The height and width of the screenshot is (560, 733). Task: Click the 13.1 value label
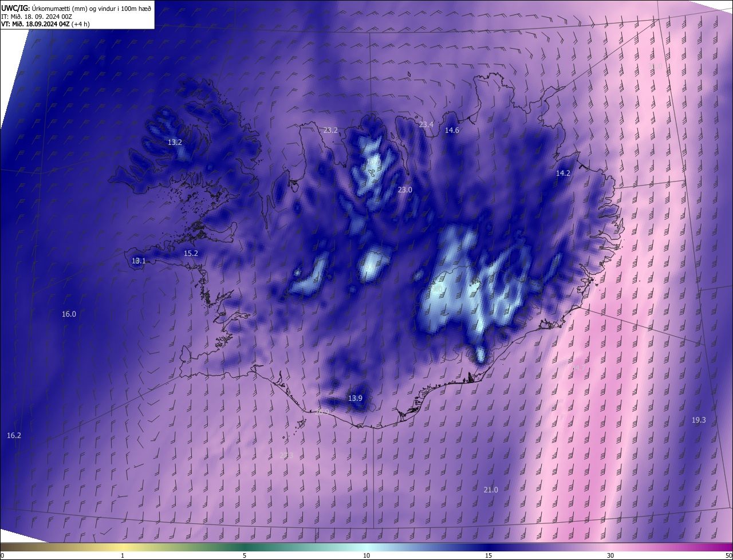coord(139,261)
